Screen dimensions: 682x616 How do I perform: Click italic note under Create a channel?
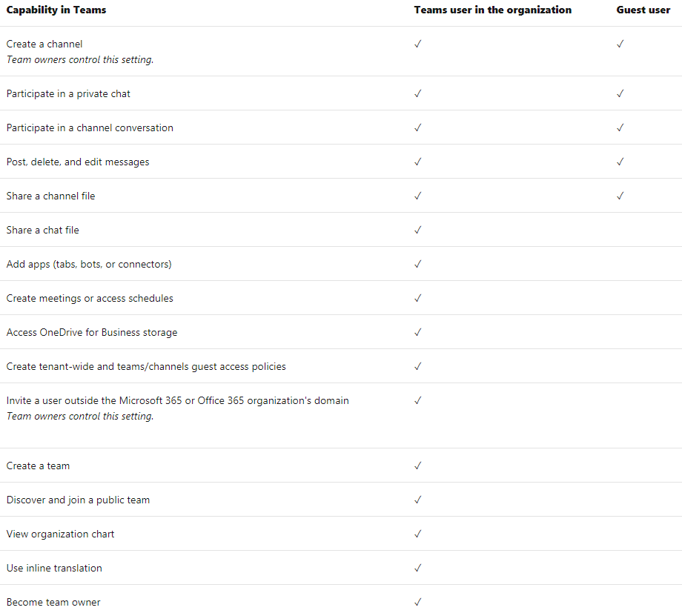pyautogui.click(x=80, y=59)
